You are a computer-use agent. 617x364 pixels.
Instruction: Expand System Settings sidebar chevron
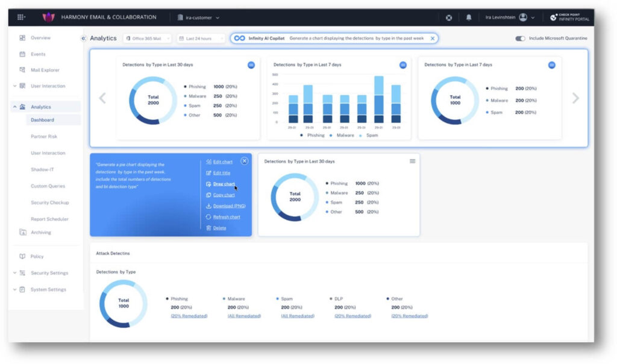(14, 289)
